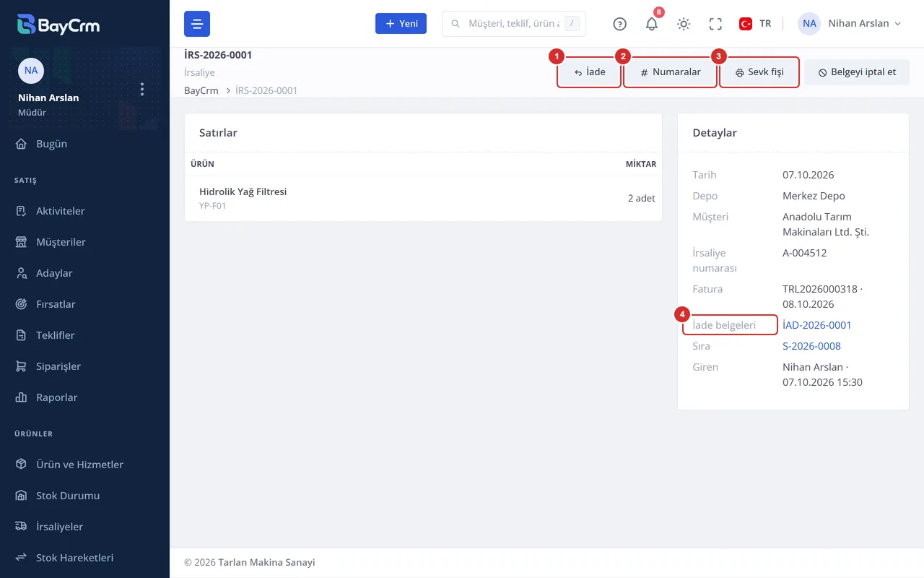This screenshot has height=578, width=924.
Task: Open Nihan Arslan user menu in header
Action: (850, 24)
